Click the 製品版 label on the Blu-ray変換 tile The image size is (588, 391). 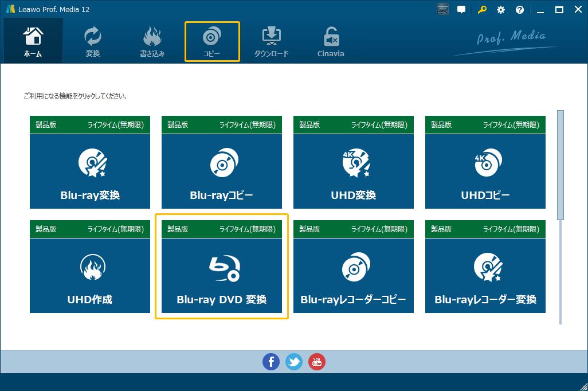[46, 124]
